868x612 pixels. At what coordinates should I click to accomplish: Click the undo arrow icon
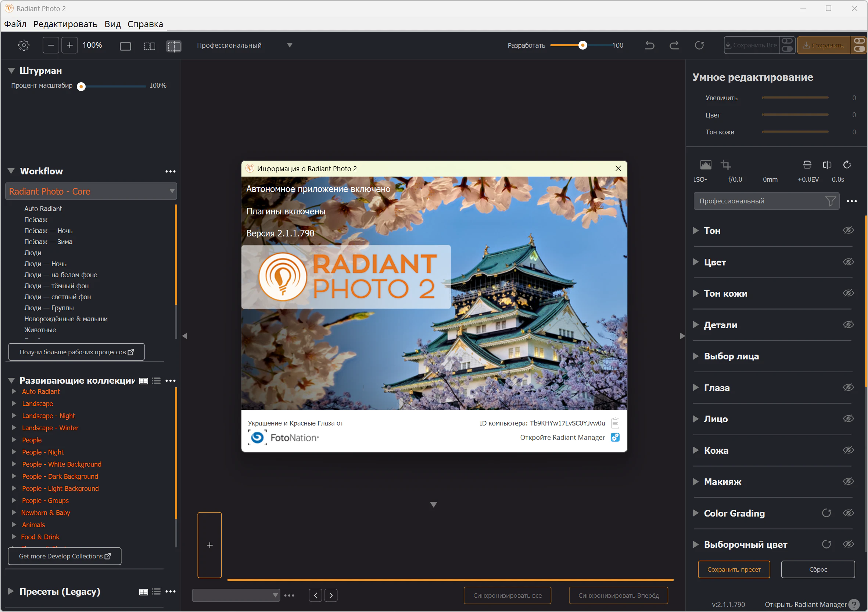click(649, 45)
